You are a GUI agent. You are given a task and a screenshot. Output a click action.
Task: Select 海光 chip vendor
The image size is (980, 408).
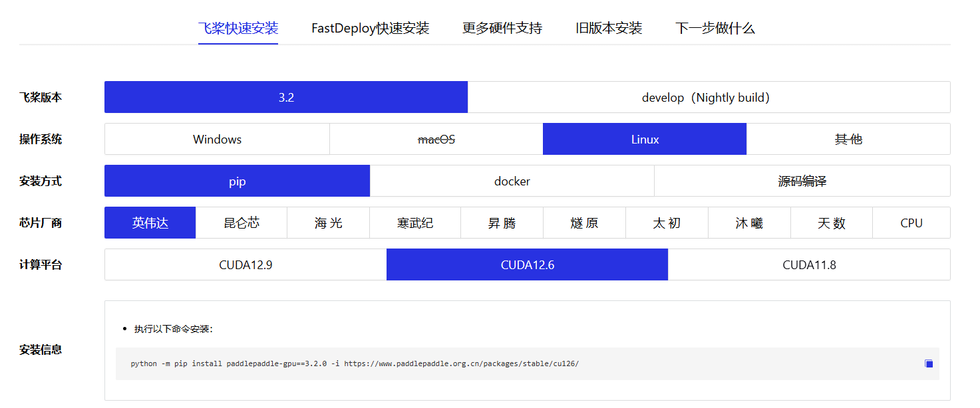pos(329,223)
